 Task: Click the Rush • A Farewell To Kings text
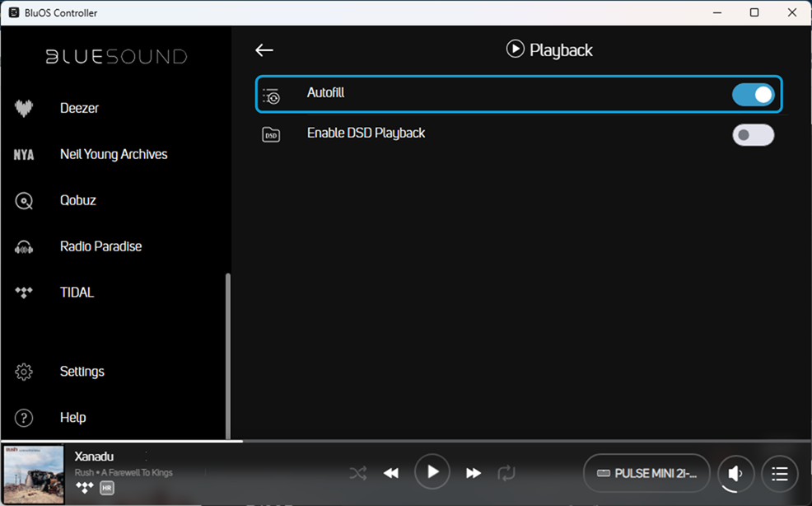[124, 472]
